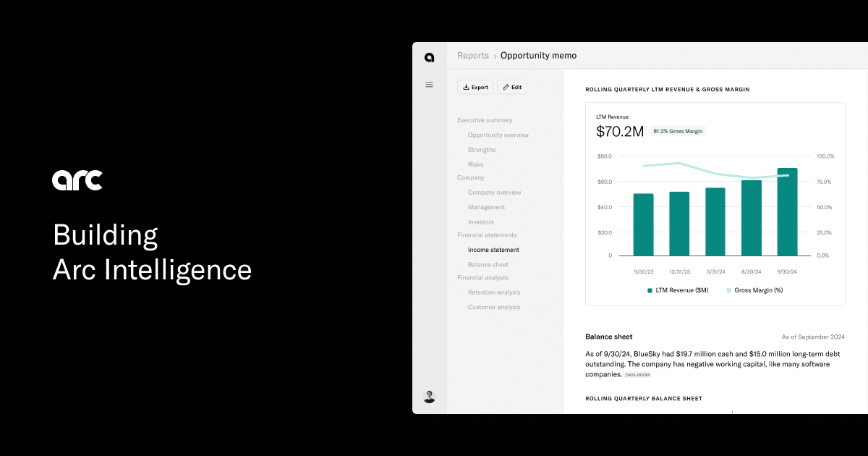
Task: Select Balance sheet in the navigation
Action: pyautogui.click(x=488, y=264)
